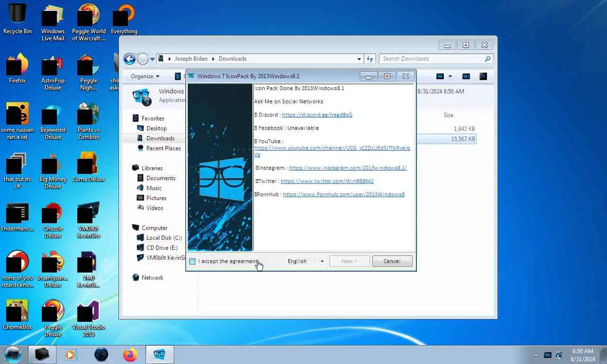Toggle the preview pane icon

(x=466, y=76)
